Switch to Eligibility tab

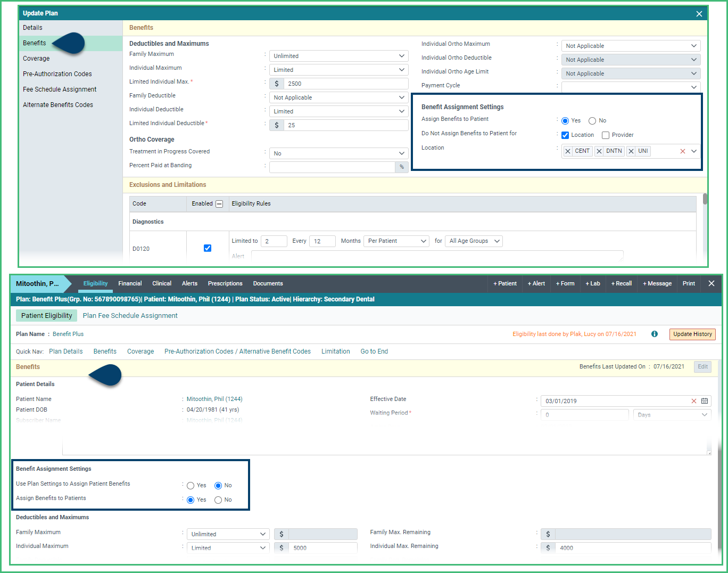[x=95, y=283]
